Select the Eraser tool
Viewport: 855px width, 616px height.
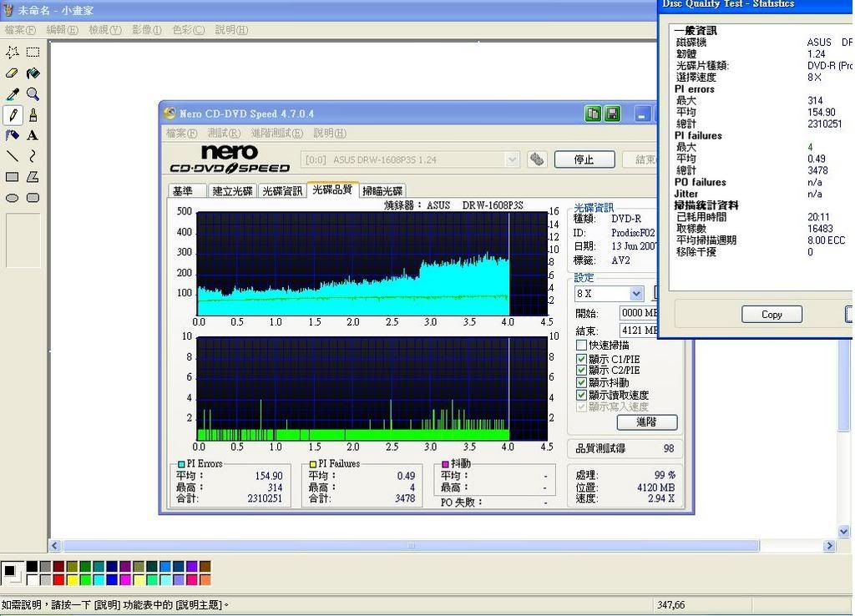click(13, 73)
